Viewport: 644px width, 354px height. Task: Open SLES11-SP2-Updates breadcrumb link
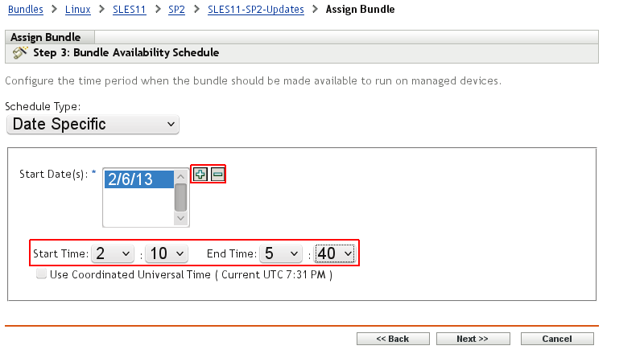(x=255, y=10)
